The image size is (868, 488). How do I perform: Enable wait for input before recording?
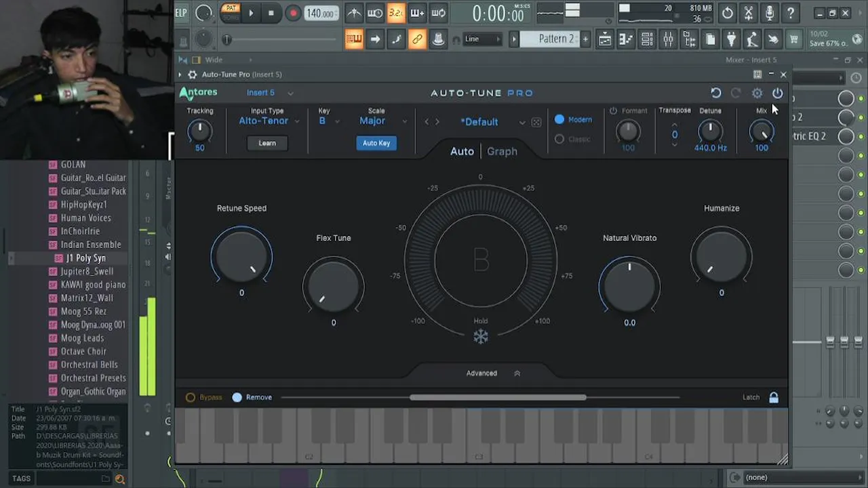pos(375,13)
